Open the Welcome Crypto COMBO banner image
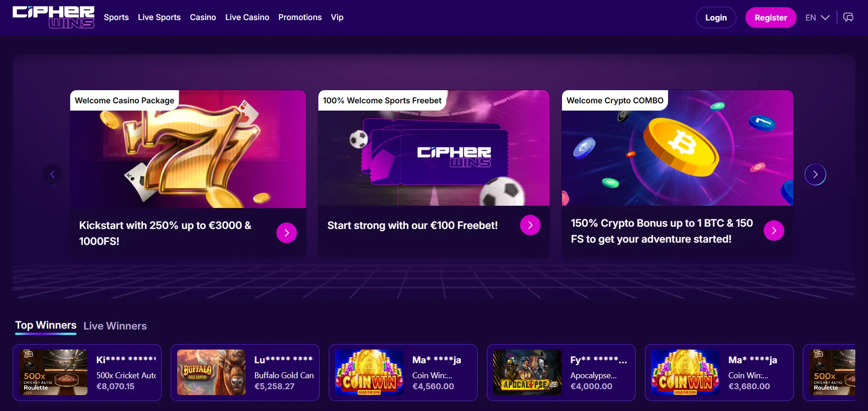The image size is (868, 411). pos(678,148)
